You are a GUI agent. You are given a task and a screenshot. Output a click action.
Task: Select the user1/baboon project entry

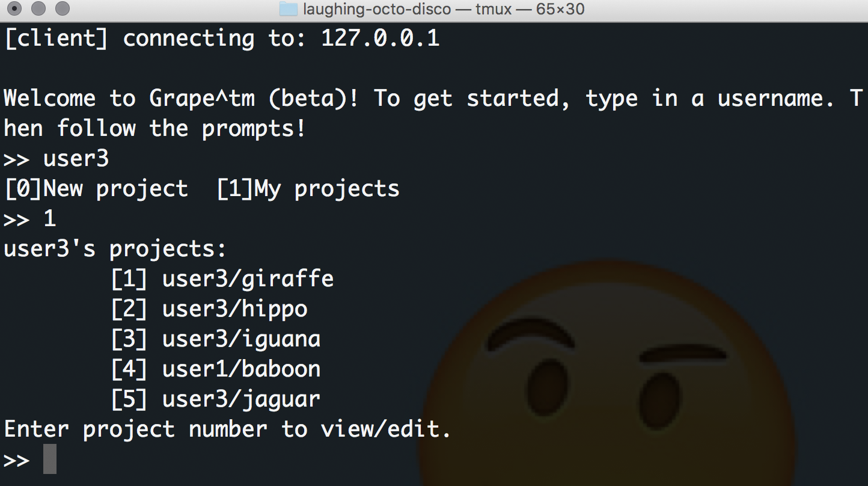coord(216,369)
